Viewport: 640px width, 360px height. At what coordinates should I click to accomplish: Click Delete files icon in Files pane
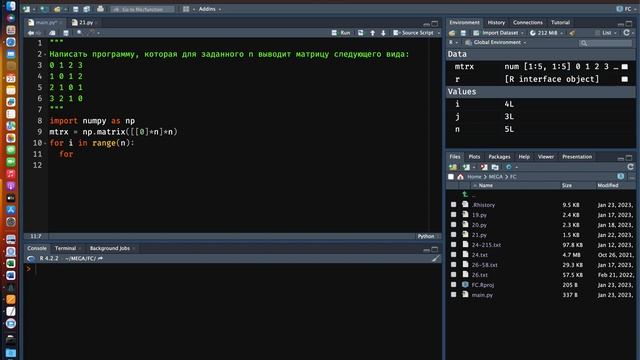point(484,167)
